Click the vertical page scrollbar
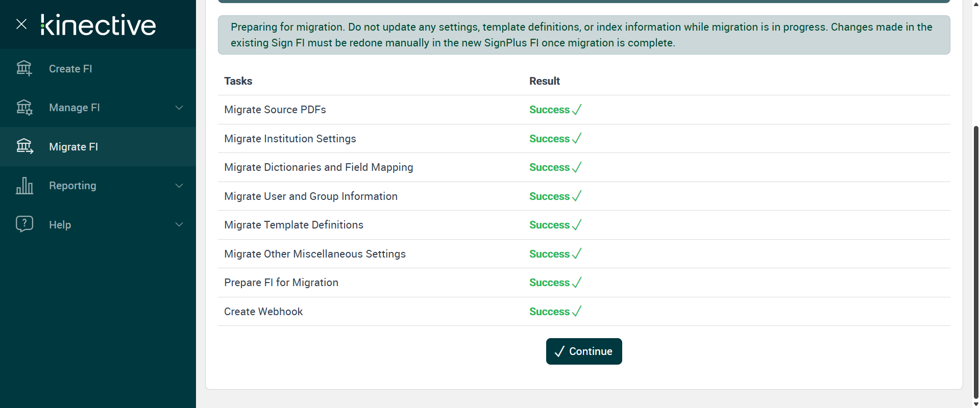The image size is (980, 408). (x=976, y=255)
